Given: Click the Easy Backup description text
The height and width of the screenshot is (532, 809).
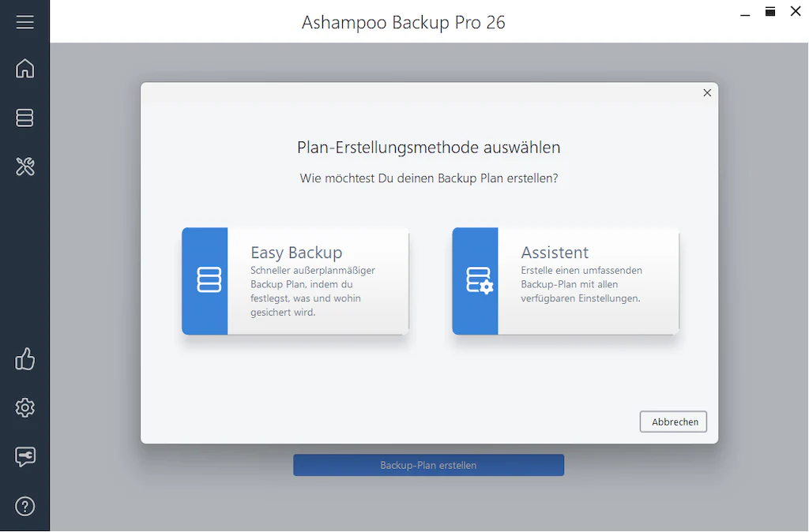Looking at the screenshot, I should tap(313, 291).
